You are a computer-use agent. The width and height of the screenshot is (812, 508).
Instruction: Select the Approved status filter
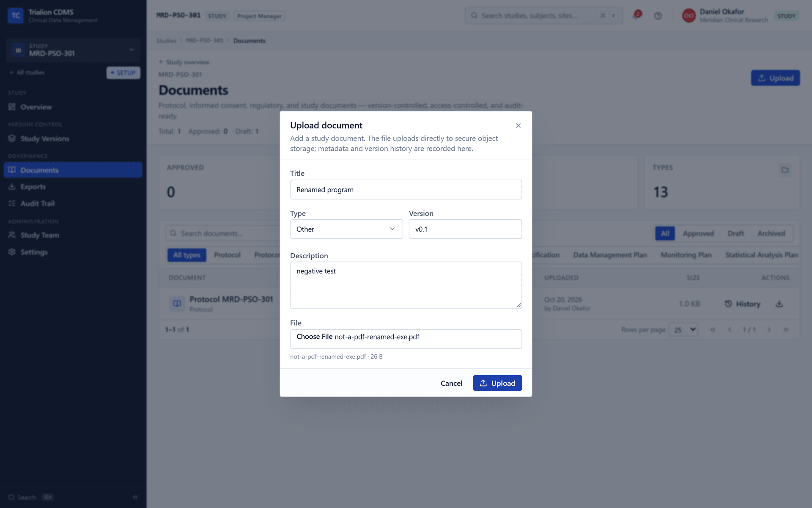[698, 233]
